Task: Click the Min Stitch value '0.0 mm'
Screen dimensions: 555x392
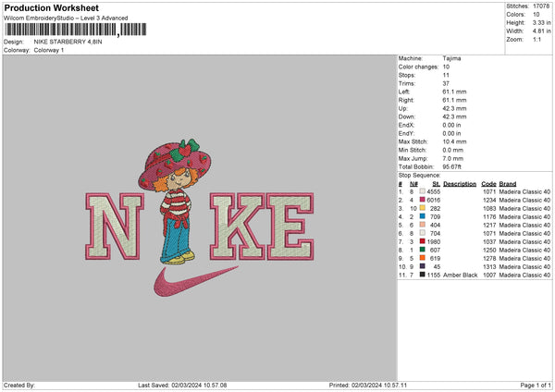Action: (x=452, y=150)
